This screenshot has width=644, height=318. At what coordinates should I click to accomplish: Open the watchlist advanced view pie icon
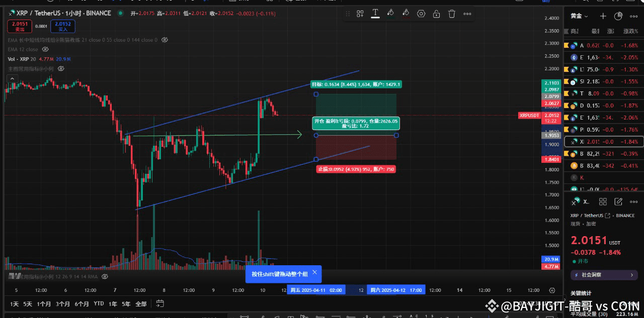tap(618, 16)
